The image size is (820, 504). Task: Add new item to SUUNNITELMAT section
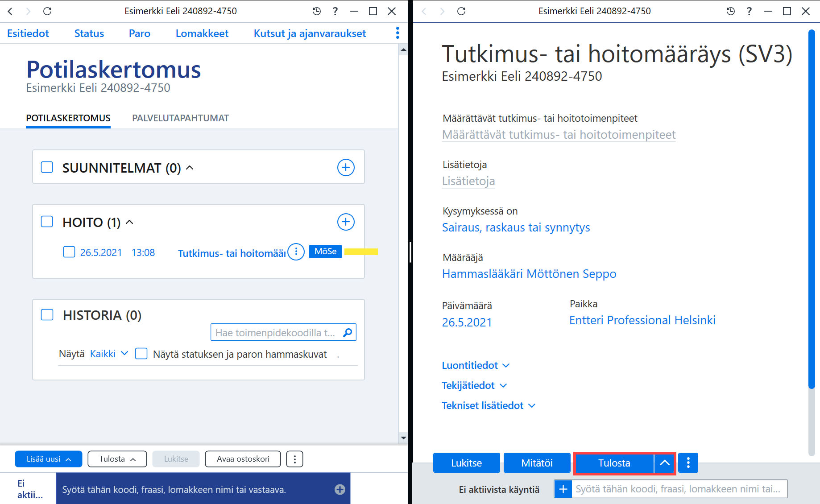point(346,168)
